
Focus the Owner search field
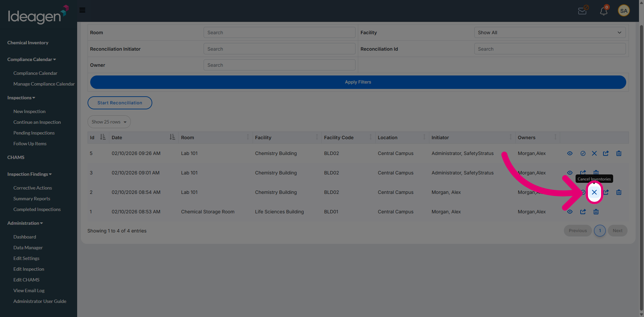coord(279,65)
